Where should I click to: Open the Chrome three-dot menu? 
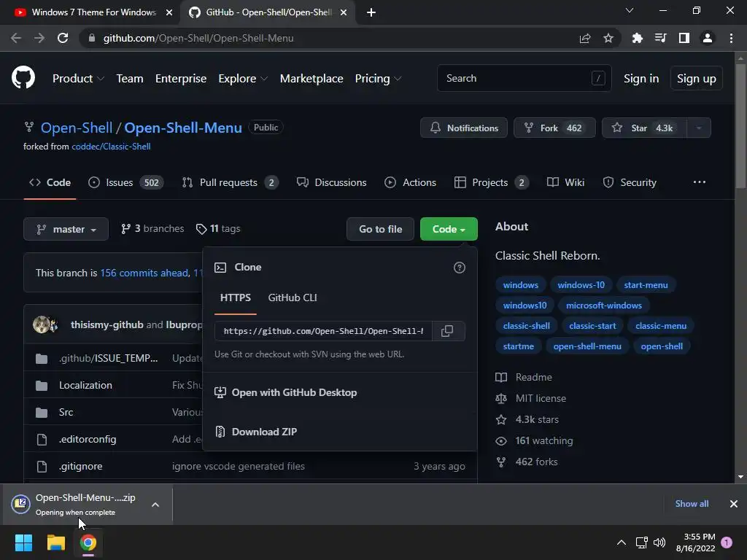(731, 38)
